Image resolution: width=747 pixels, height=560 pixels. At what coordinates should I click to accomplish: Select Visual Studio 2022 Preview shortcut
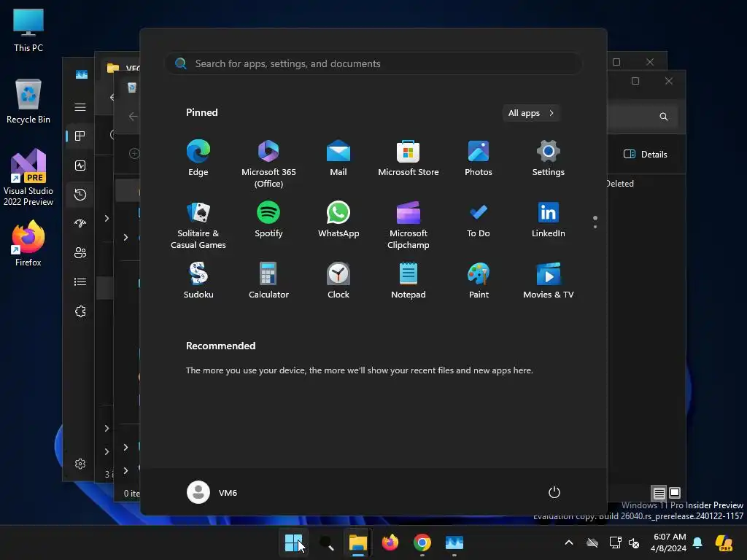[x=28, y=177]
